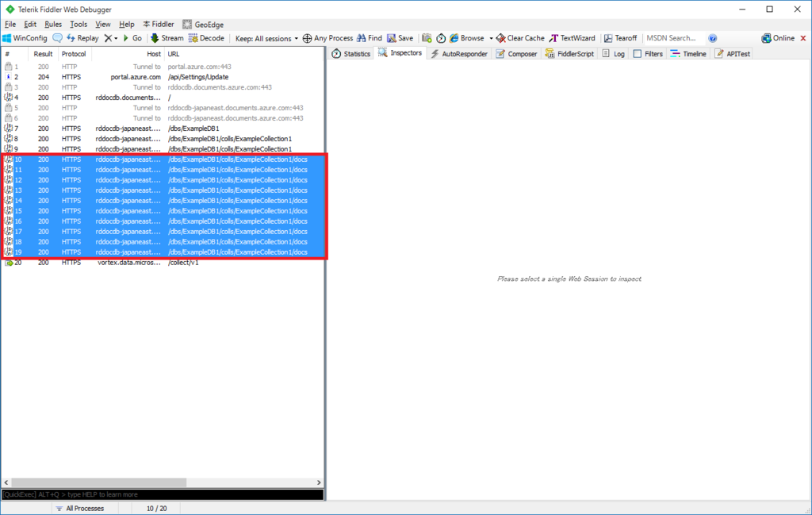Sort by the # column header
The image size is (812, 515).
(x=16, y=54)
